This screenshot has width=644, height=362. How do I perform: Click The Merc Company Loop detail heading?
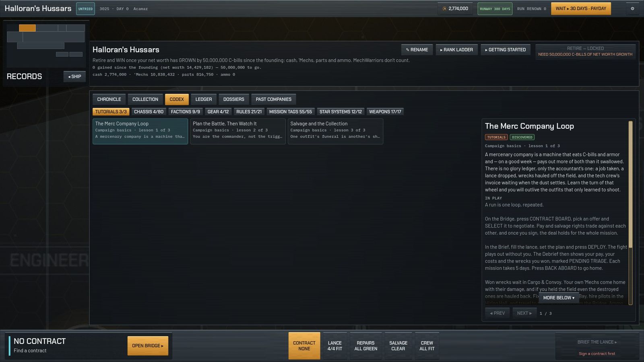(529, 126)
